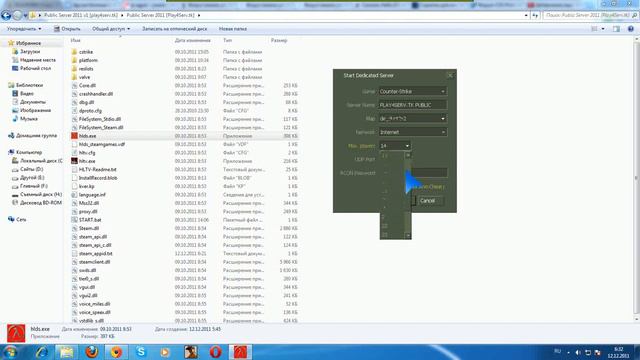Select the steam_appid.txt file
The width and height of the screenshot is (640, 360).
(96, 253)
